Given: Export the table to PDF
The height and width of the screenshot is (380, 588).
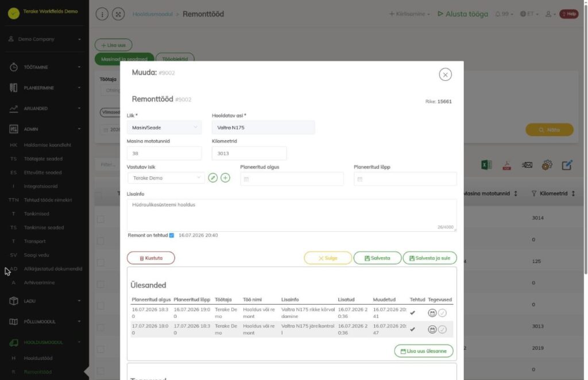Looking at the screenshot, I should point(506,165).
